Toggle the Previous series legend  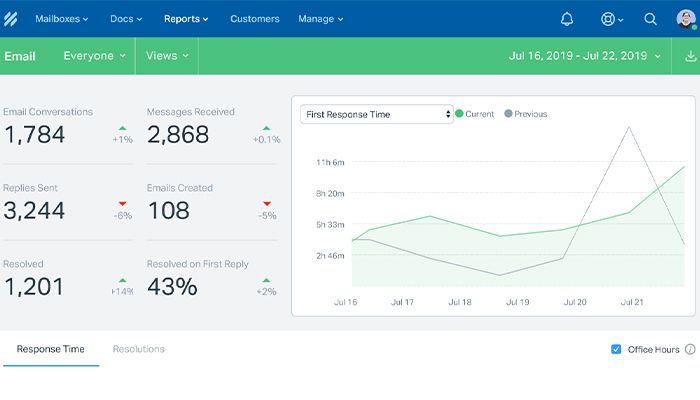(x=526, y=114)
